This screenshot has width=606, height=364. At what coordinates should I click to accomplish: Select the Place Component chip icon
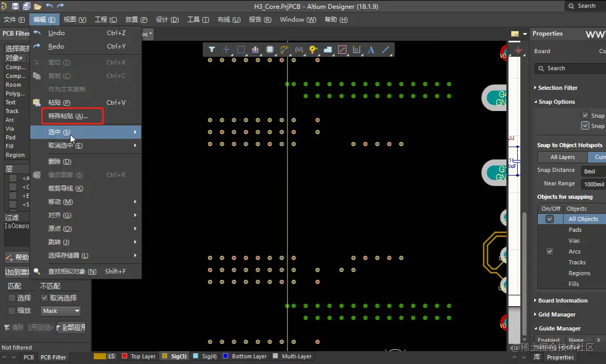coord(270,50)
